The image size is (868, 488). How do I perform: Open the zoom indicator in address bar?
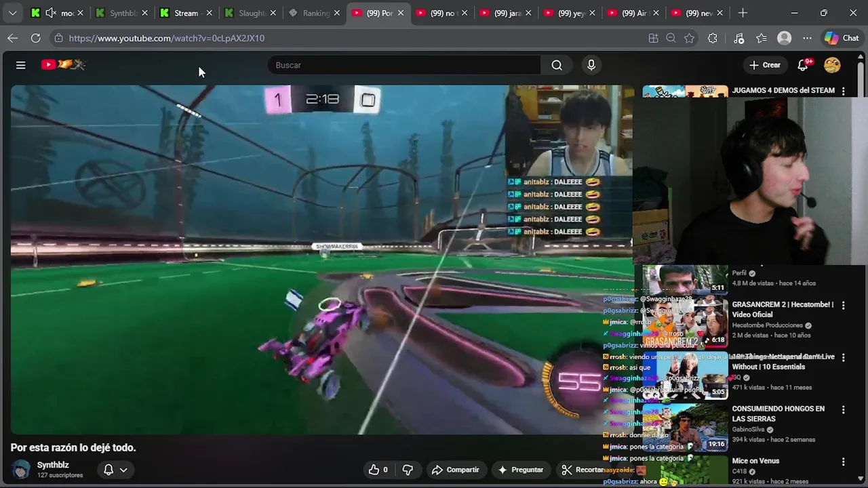point(671,39)
